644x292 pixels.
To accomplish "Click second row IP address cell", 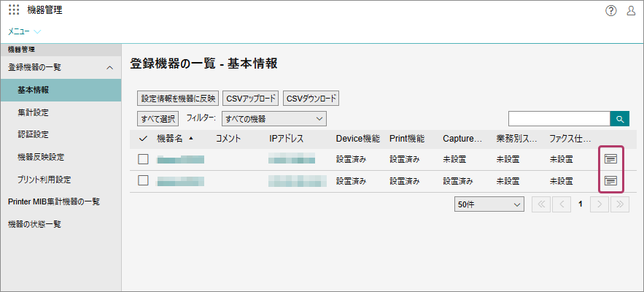I will click(x=298, y=180).
